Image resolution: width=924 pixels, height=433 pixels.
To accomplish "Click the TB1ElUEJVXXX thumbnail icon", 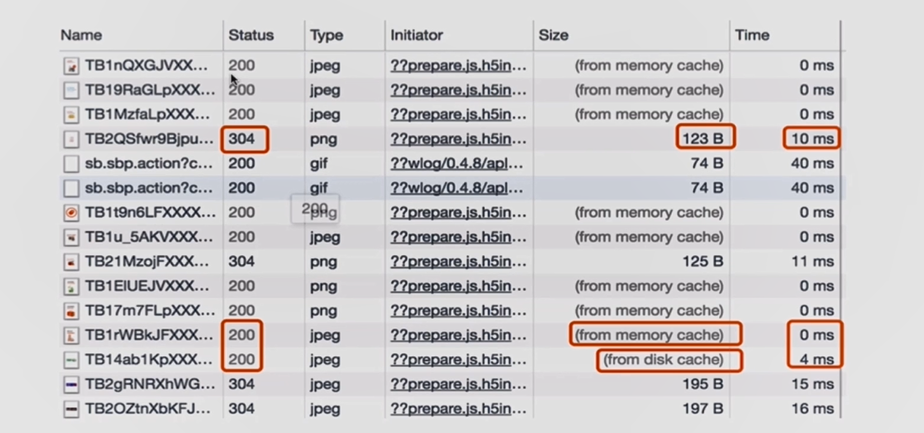I will click(x=71, y=286).
